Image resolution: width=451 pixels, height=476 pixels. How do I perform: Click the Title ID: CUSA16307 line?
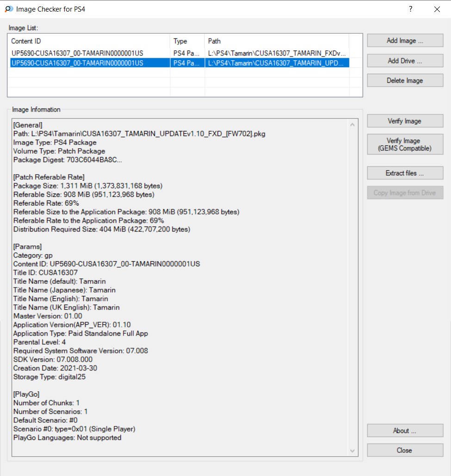[x=45, y=273]
